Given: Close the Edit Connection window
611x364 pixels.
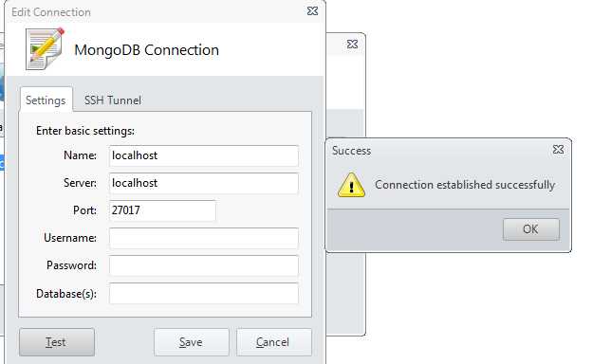Looking at the screenshot, I should click(x=312, y=10).
